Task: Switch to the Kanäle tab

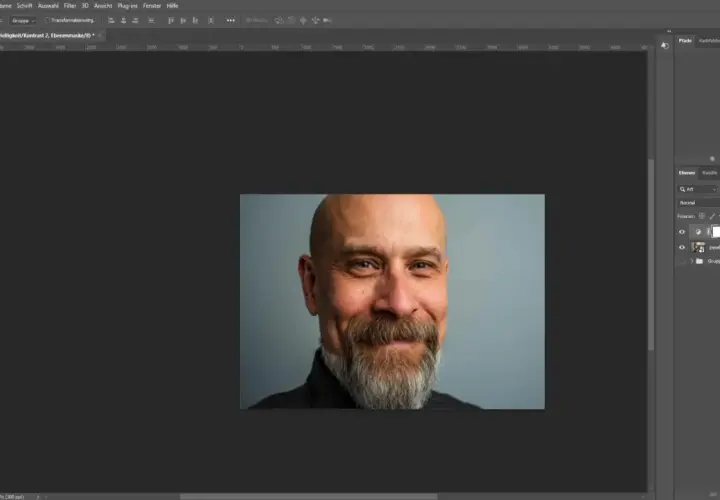Action: 709,173
